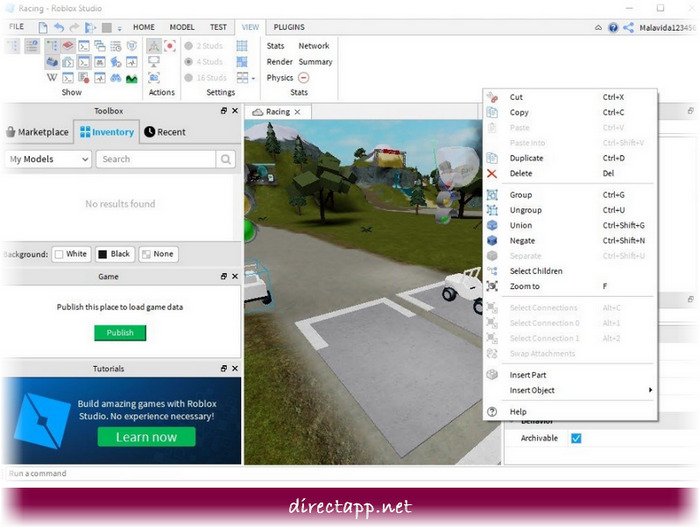Screen dimensions: 700x528
Task: Open the Switch Windows dropdown arrow
Action: pos(254,79)
